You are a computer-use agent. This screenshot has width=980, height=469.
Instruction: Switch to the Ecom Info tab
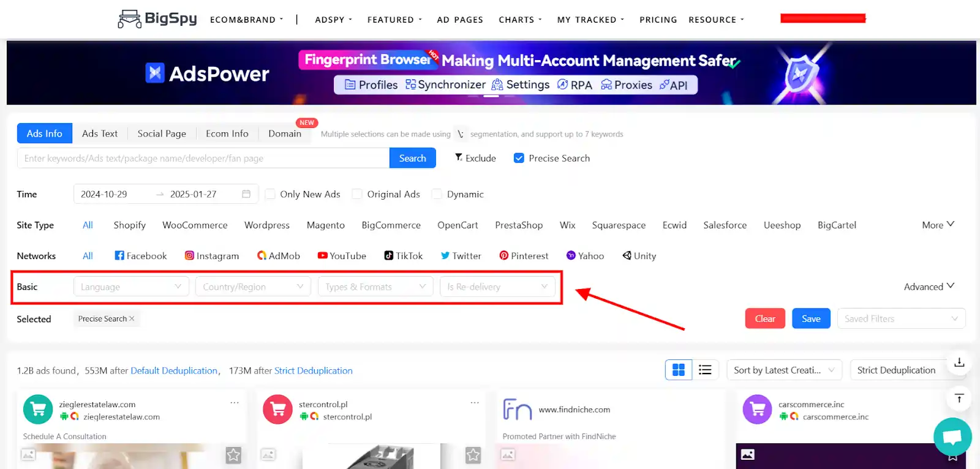[x=227, y=133]
